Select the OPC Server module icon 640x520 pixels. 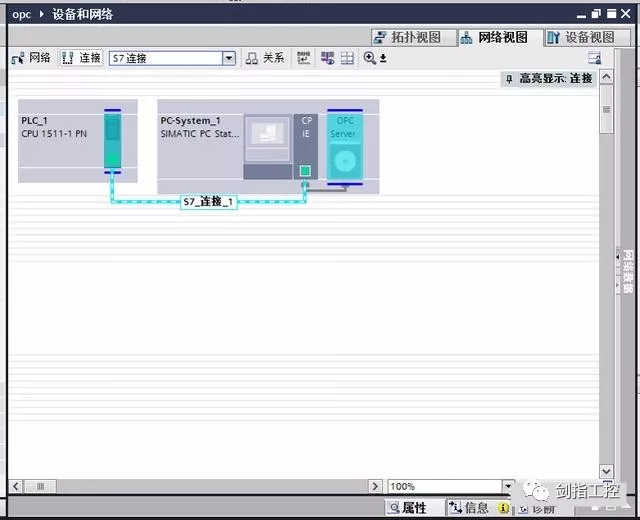coord(345,147)
